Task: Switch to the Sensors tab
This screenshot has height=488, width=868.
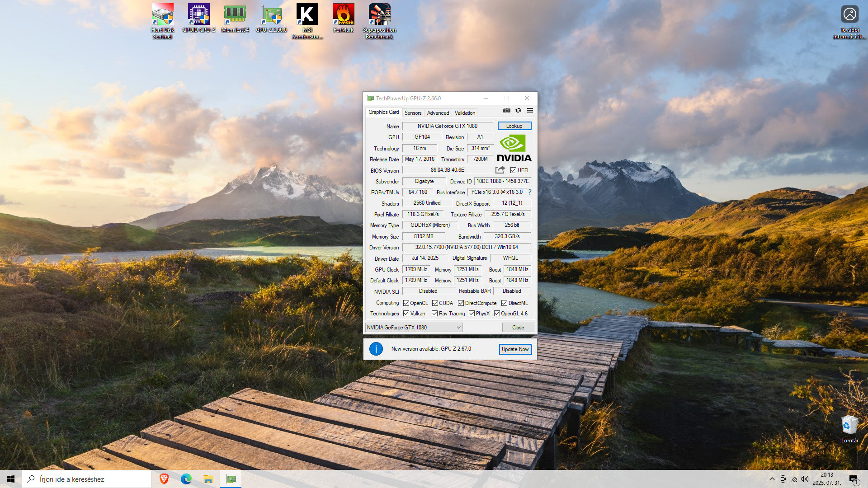Action: point(413,113)
